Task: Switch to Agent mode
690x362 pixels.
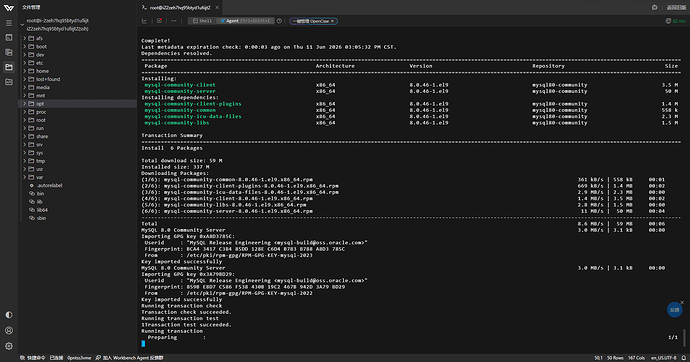Action: [x=245, y=21]
